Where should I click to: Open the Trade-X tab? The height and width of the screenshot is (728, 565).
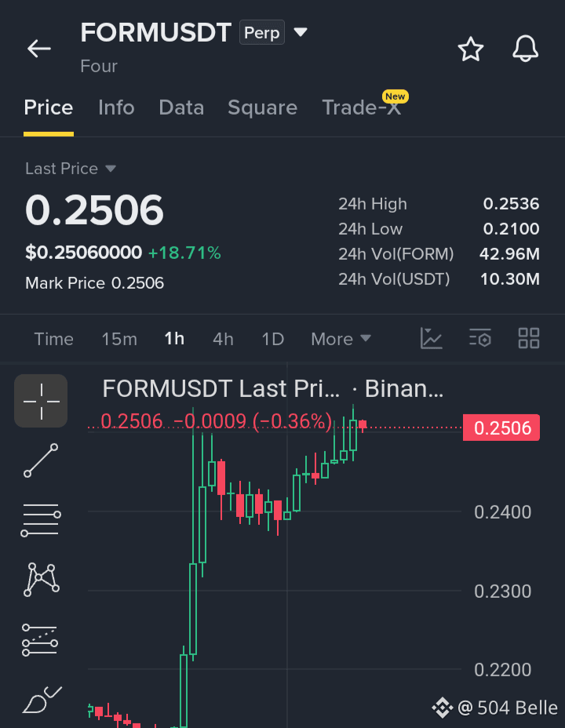(361, 107)
